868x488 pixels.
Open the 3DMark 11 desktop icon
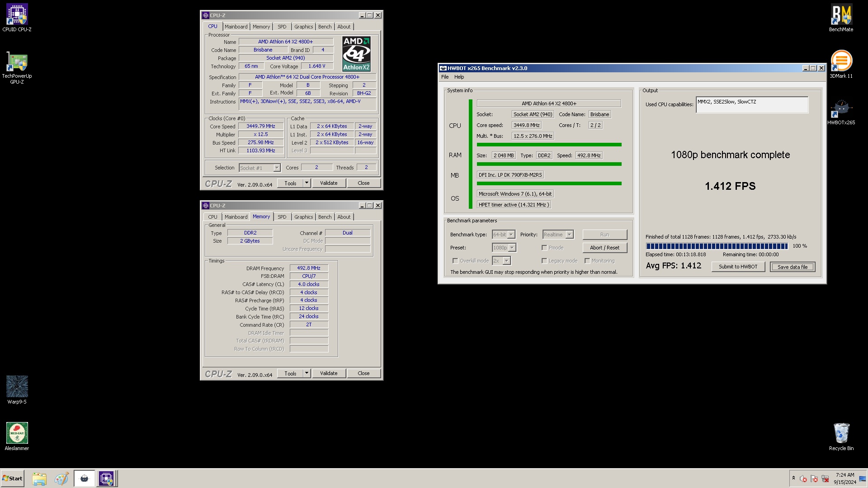841,64
